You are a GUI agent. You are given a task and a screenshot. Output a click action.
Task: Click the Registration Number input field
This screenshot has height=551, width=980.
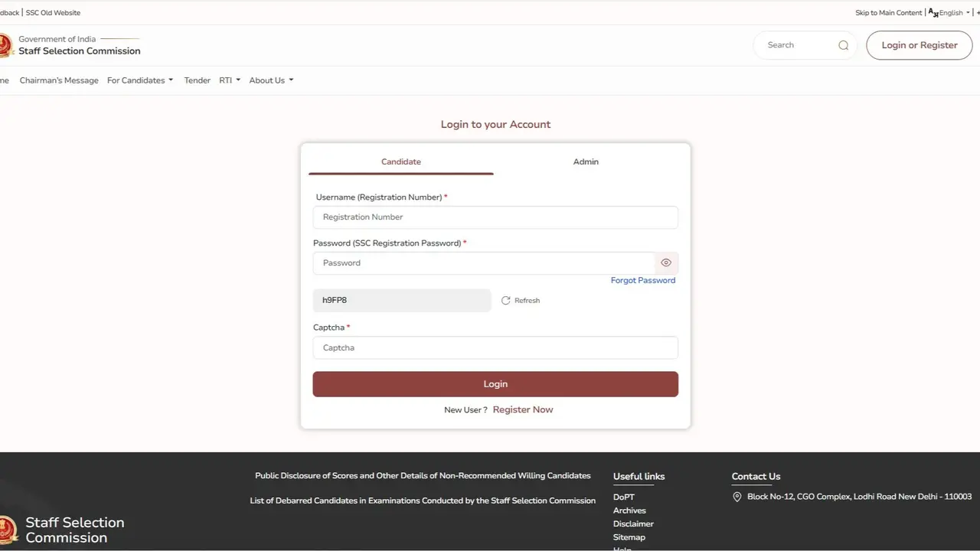[495, 217]
